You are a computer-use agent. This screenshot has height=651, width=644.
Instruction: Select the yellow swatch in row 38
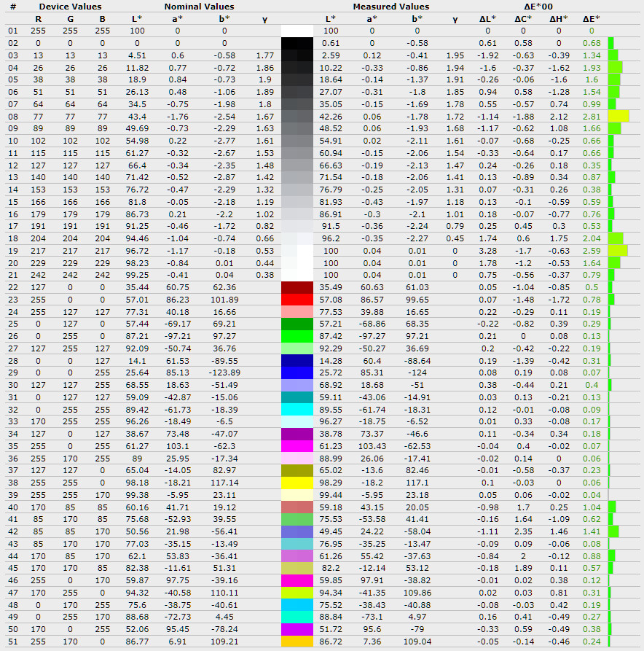(297, 483)
